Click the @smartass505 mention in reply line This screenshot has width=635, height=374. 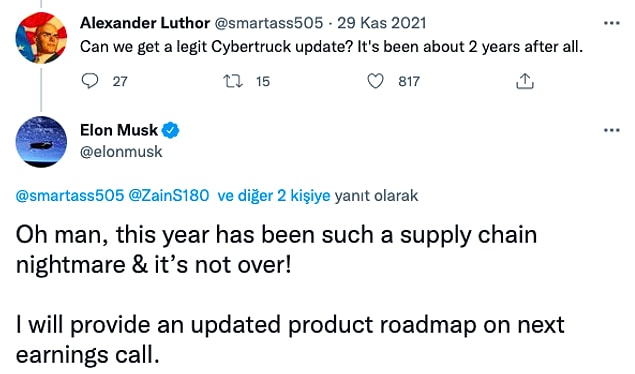click(x=70, y=196)
